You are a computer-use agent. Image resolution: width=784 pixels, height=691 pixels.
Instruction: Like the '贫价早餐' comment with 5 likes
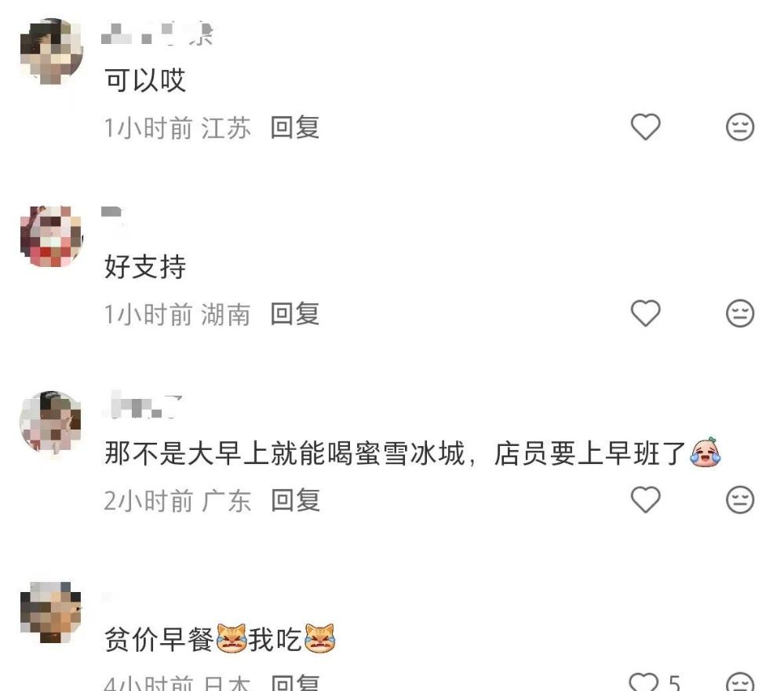pos(644,682)
